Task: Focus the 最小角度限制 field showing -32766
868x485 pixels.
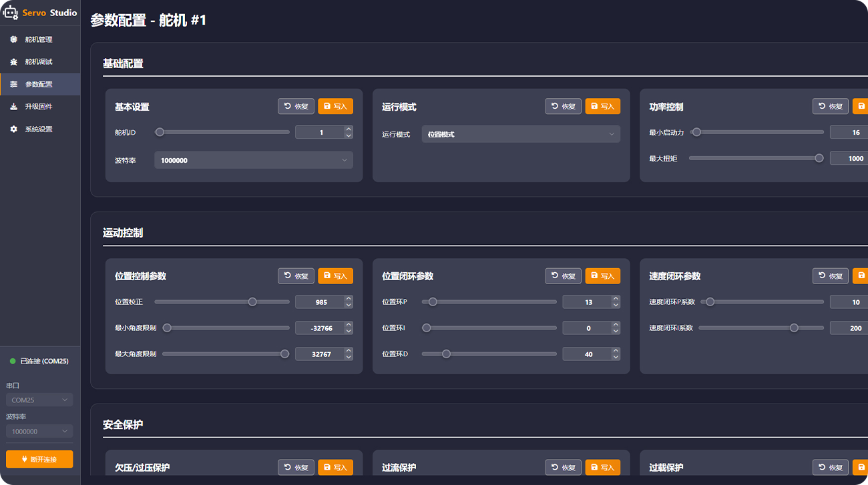Action: click(320, 328)
